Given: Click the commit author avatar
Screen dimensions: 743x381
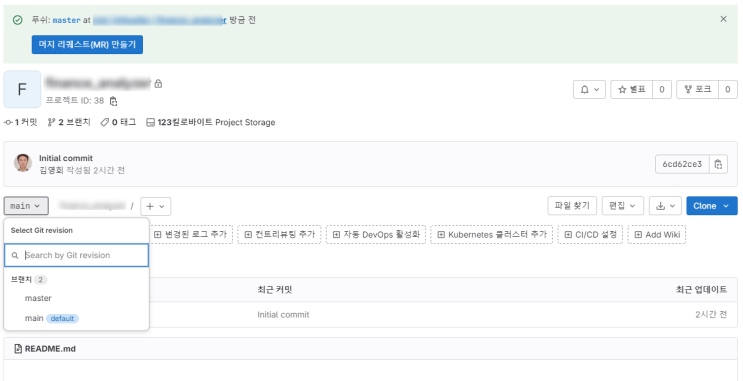Looking at the screenshot, I should (23, 163).
